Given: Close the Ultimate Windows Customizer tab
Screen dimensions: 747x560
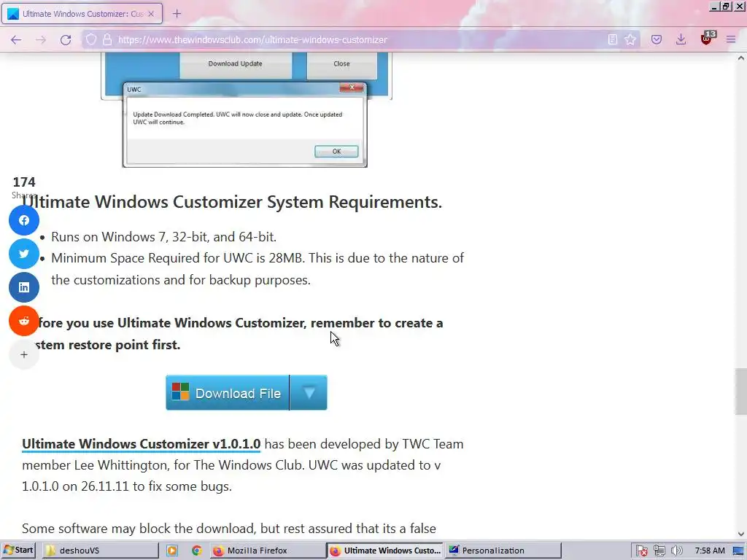Looking at the screenshot, I should coord(151,14).
